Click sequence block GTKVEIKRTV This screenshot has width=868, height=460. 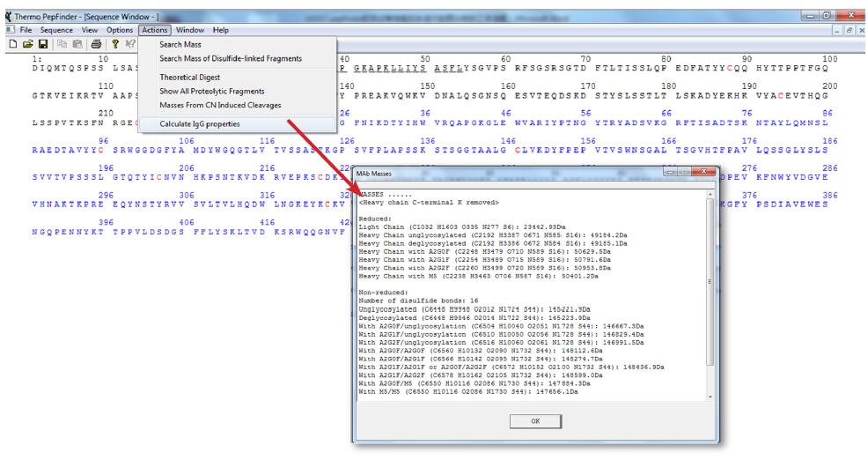68,95
